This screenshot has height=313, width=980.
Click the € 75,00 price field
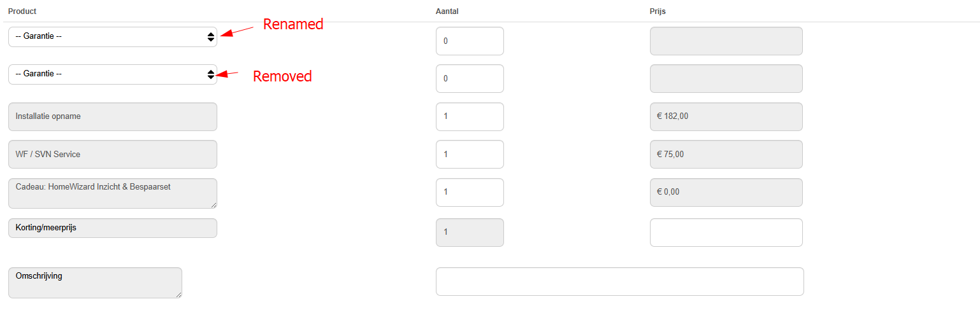[x=726, y=155]
